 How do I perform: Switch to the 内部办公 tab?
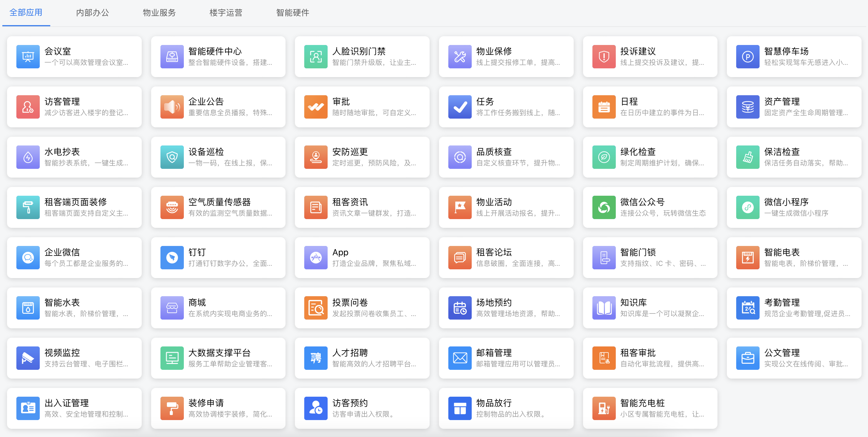coord(92,13)
